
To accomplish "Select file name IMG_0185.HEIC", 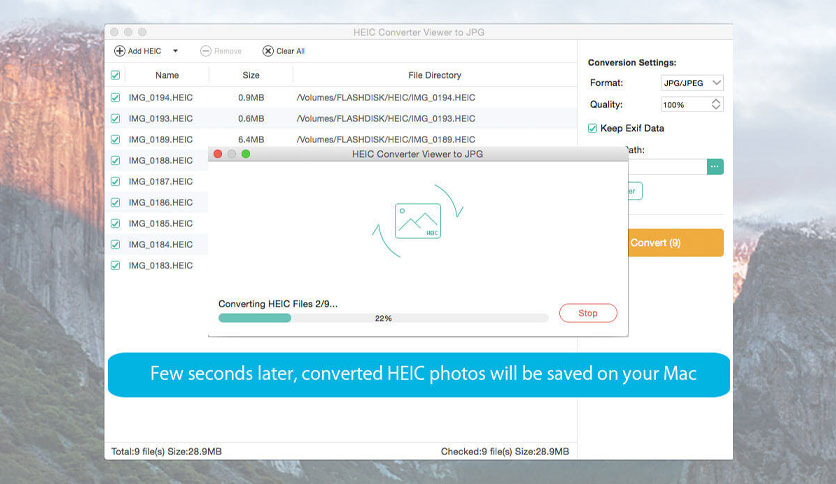I will [x=160, y=223].
